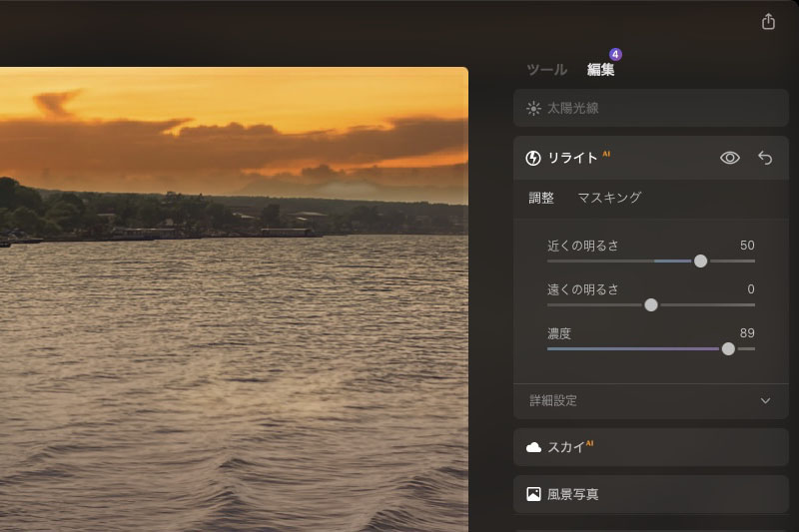Click the 濃度 slider handle
The image size is (799, 532).
(x=728, y=348)
